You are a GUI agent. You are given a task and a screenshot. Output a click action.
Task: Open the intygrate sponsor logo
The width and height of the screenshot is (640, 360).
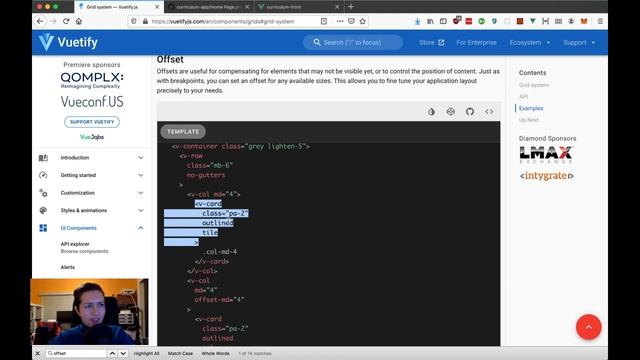pos(547,176)
